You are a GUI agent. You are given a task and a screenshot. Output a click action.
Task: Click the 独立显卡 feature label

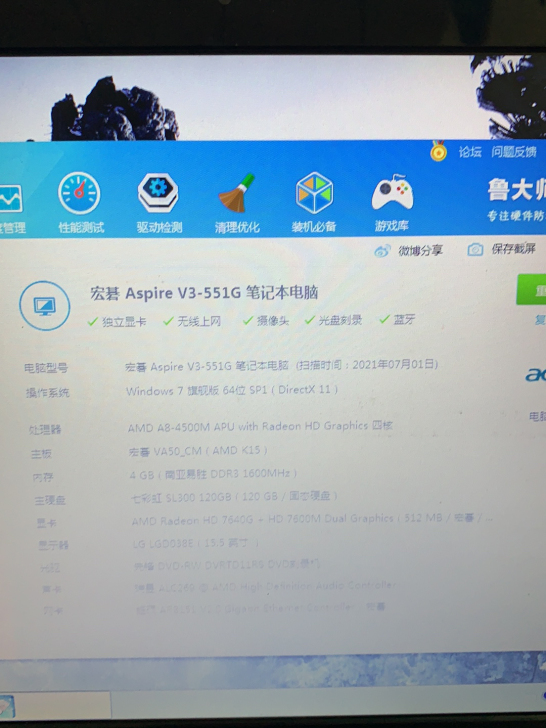coord(124,321)
